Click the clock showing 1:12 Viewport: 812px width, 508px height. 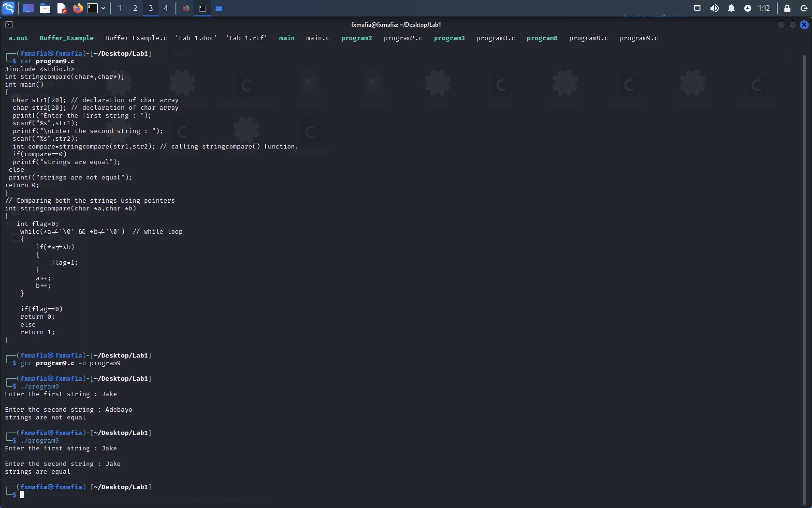(x=764, y=8)
